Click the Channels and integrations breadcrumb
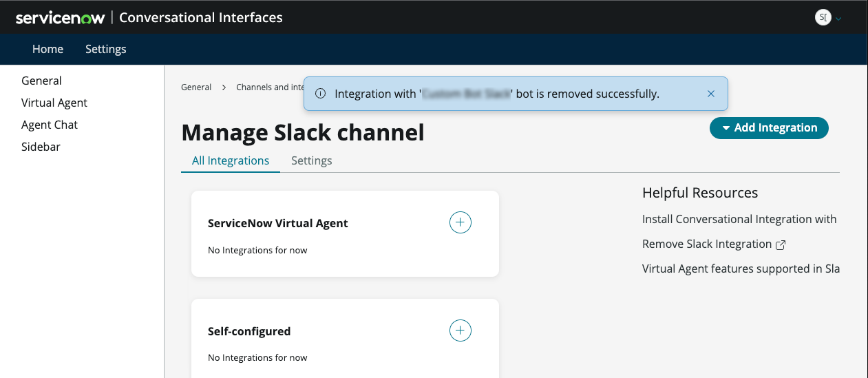The height and width of the screenshot is (378, 868). click(269, 87)
